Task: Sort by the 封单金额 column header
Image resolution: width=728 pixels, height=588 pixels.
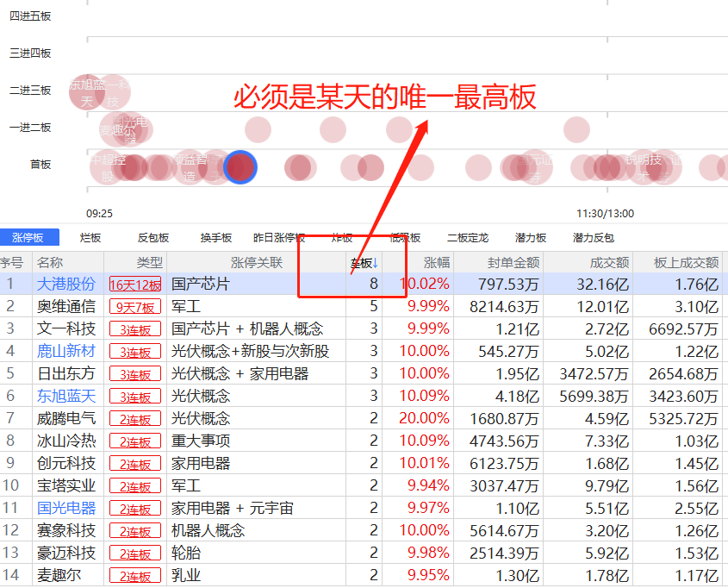Action: [513, 262]
